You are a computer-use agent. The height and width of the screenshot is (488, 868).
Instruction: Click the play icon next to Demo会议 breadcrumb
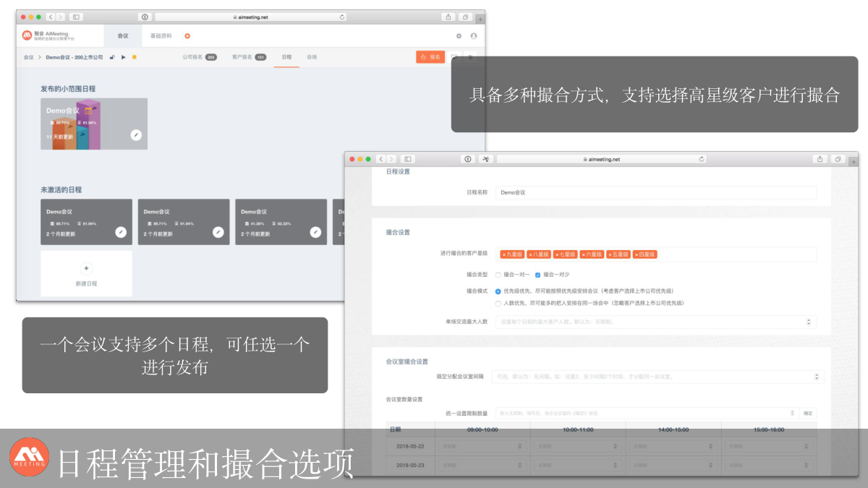(x=124, y=57)
